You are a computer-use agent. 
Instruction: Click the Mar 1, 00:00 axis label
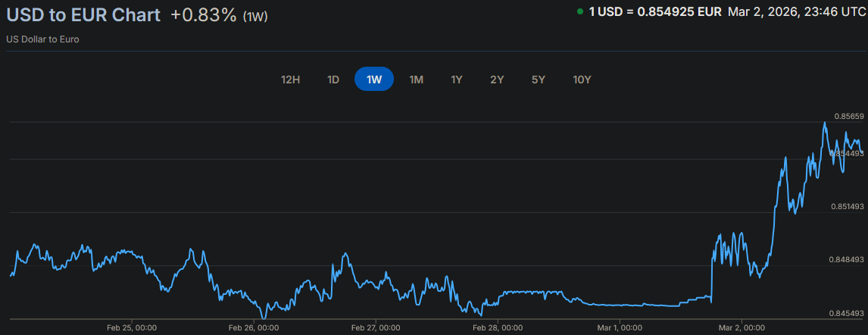pyautogui.click(x=620, y=328)
